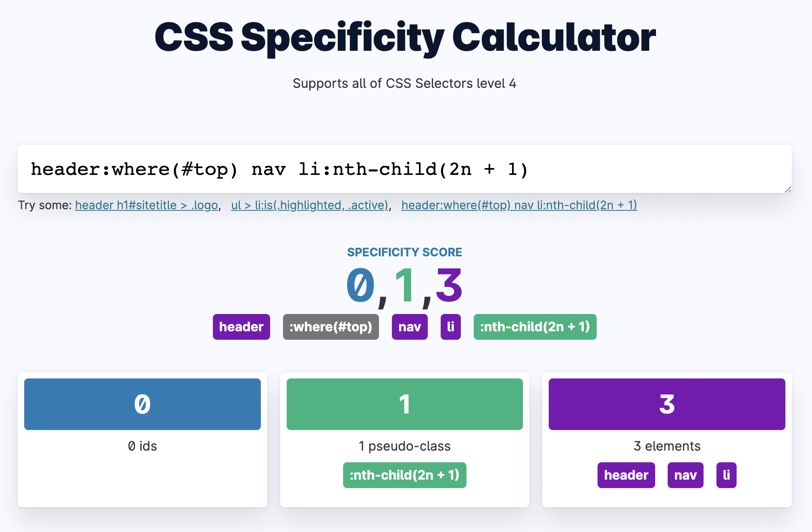This screenshot has height=532, width=812.
Task: Click the textarea resize handle corner
Action: pyautogui.click(x=788, y=189)
